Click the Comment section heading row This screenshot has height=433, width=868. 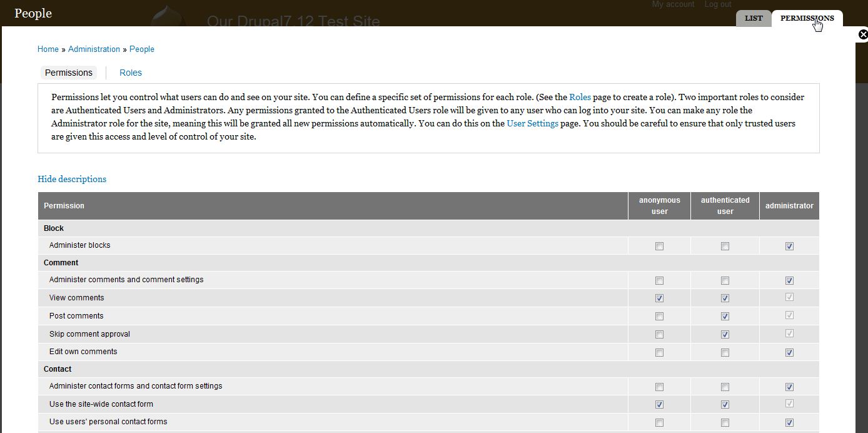click(428, 263)
